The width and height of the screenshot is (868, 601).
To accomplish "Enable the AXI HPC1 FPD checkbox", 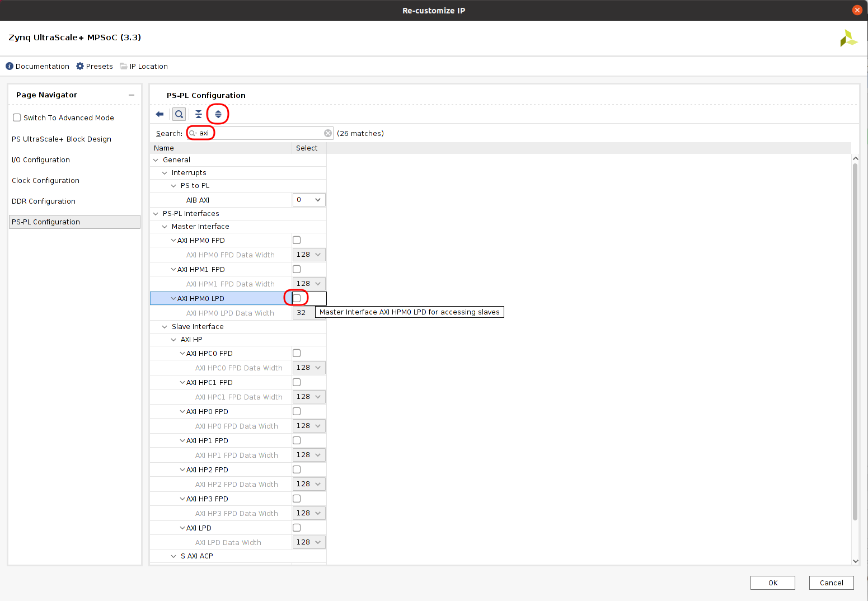I will tap(297, 382).
